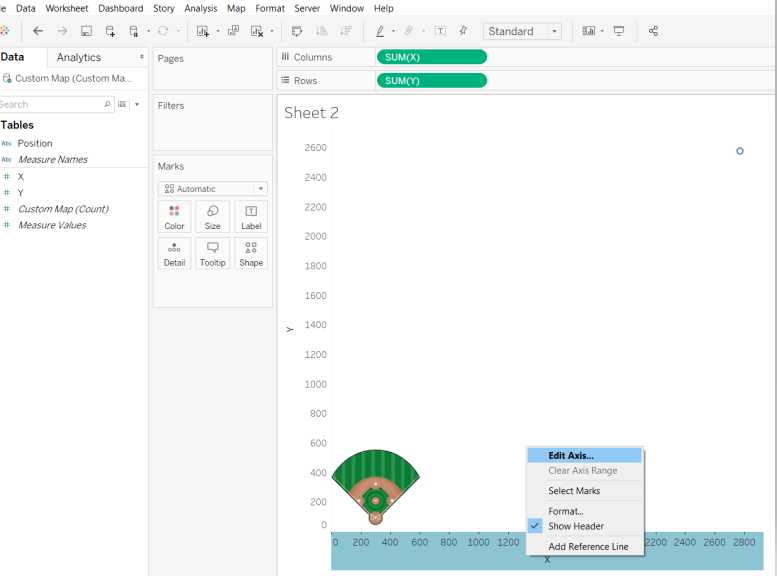The image size is (777, 576).
Task: Toggle the Show Header checked option
Action: (x=585, y=526)
